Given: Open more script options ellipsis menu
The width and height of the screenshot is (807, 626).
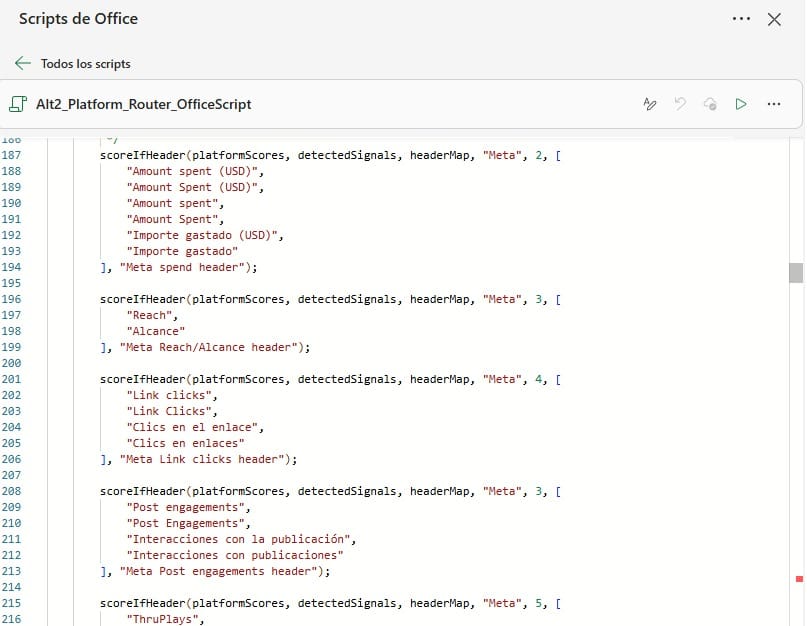Looking at the screenshot, I should 774,104.
